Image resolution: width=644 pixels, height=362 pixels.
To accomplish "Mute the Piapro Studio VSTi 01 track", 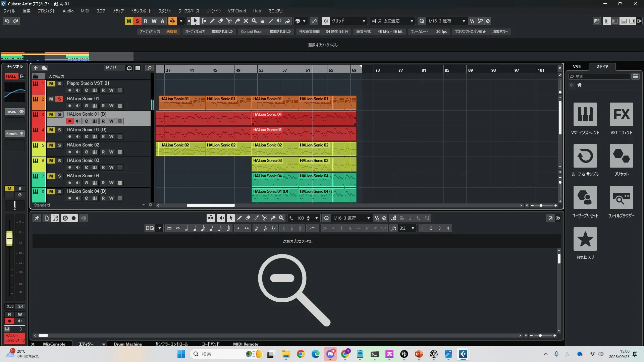I will (x=51, y=83).
